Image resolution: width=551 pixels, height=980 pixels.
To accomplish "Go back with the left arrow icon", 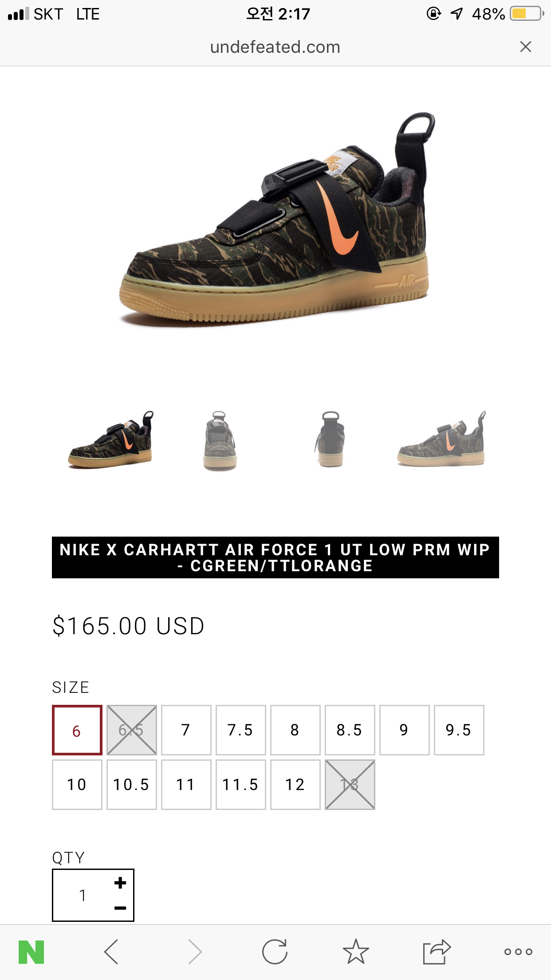I will click(111, 952).
